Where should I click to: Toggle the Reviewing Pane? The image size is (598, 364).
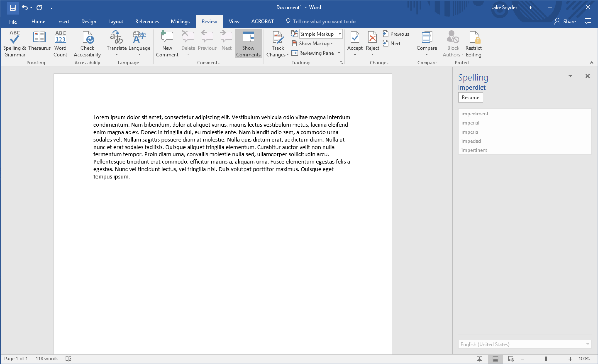click(x=313, y=53)
